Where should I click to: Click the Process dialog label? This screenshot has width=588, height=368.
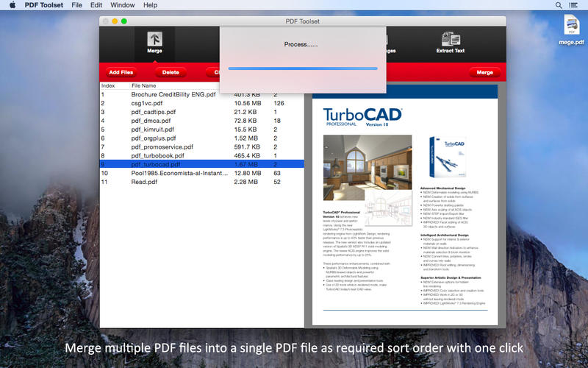[301, 44]
